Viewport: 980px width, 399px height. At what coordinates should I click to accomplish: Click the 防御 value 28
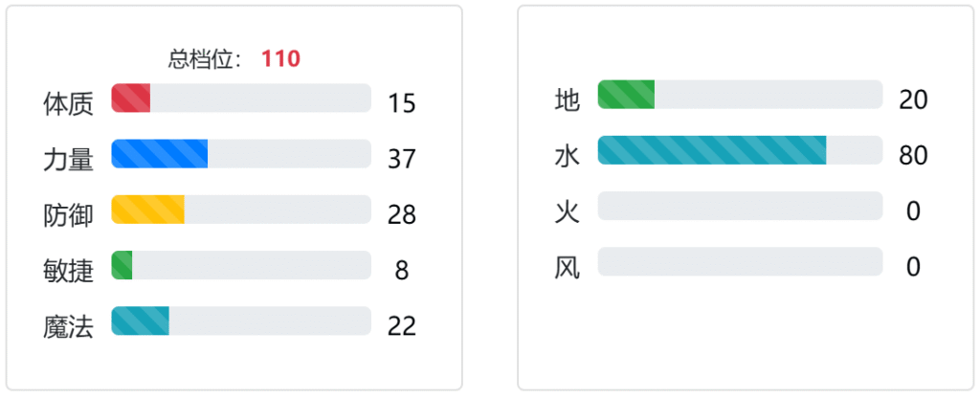click(x=401, y=214)
